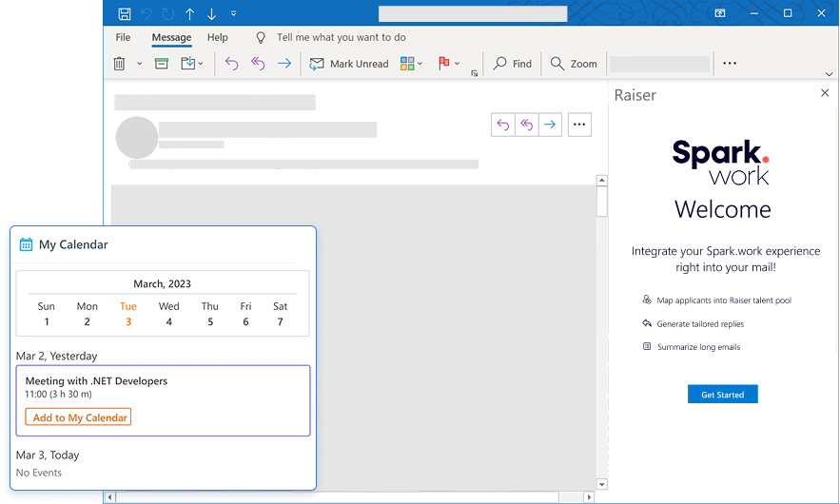Image resolution: width=840 pixels, height=504 pixels.
Task: Click 'Summarize long emails' text
Action: pyautogui.click(x=698, y=347)
